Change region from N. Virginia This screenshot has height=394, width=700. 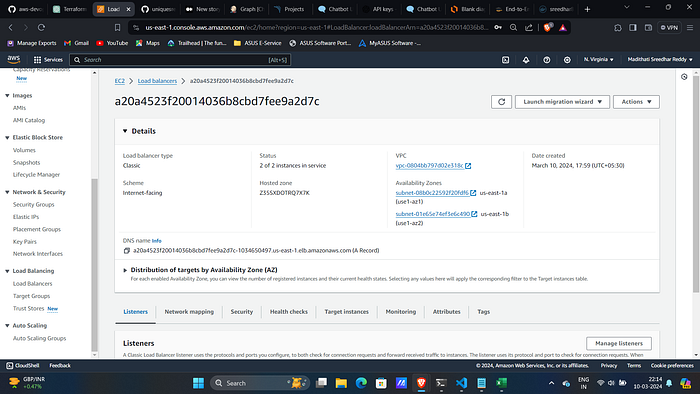point(598,59)
